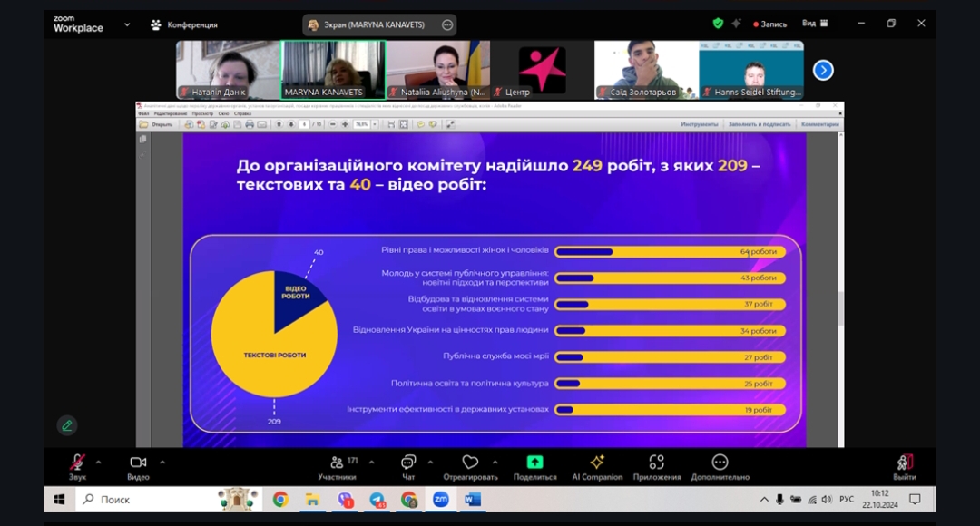This screenshot has height=526, width=980.
Task: Show next participants in gallery strip
Action: tap(822, 70)
